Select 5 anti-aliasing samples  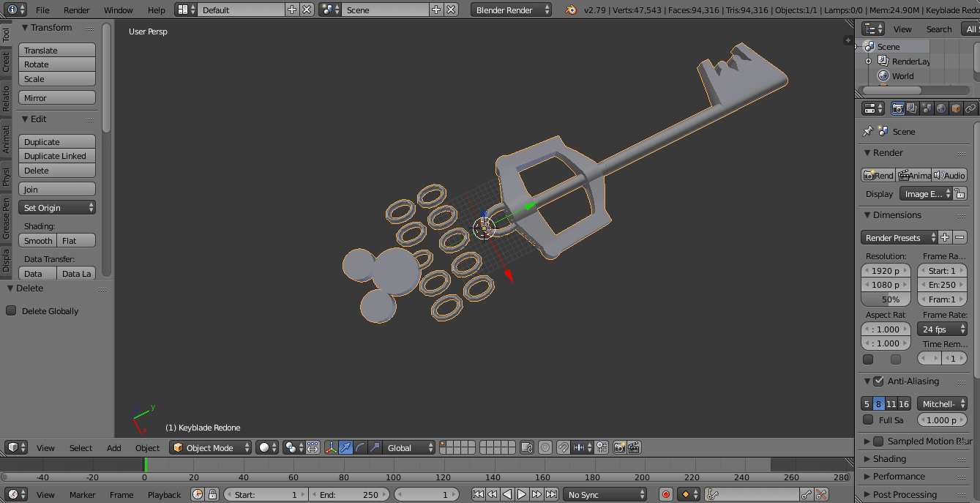click(867, 404)
